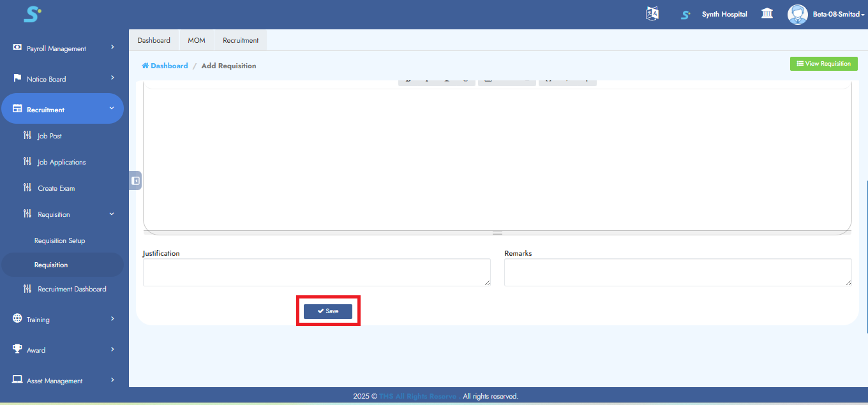Click the Remarks text field
This screenshot has width=868, height=405.
pyautogui.click(x=678, y=272)
